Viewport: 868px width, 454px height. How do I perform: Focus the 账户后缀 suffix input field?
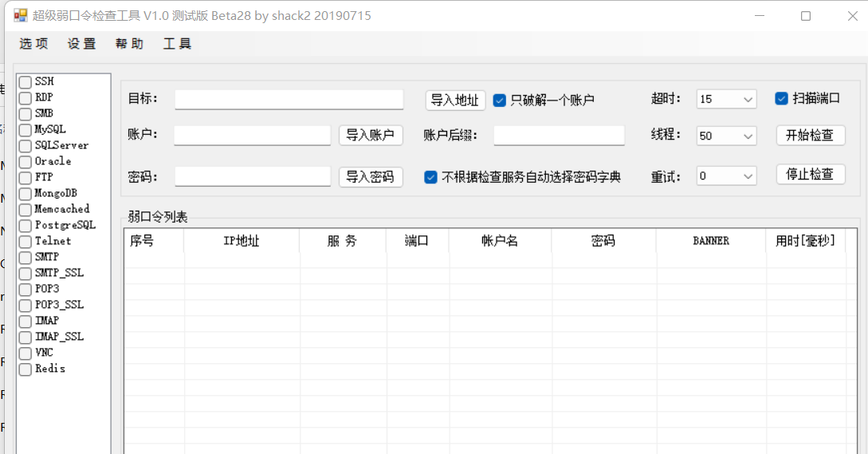(x=559, y=136)
